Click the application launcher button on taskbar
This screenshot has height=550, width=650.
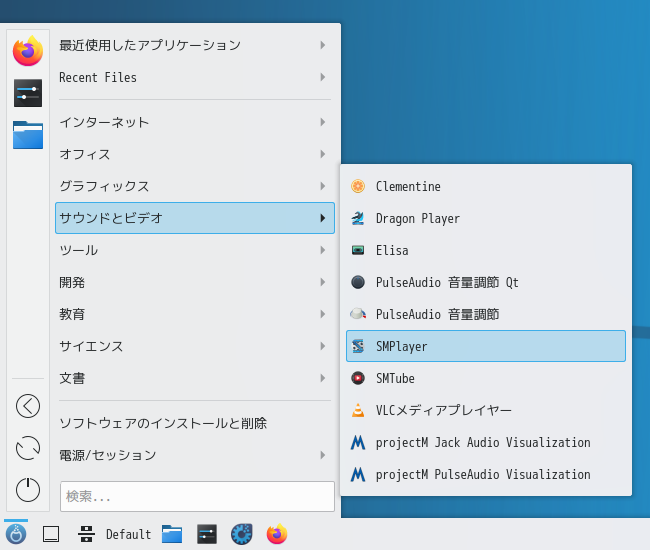coord(16,534)
